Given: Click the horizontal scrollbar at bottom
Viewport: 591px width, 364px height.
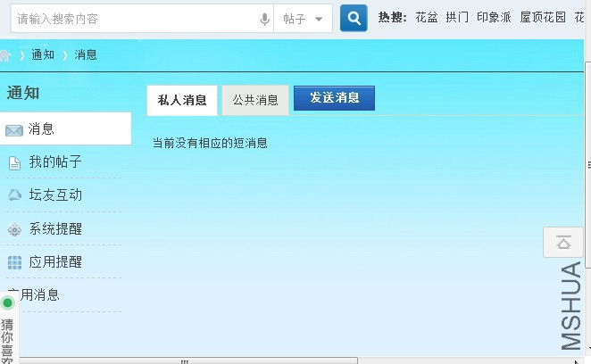Looking at the screenshot, I should coord(188,360).
